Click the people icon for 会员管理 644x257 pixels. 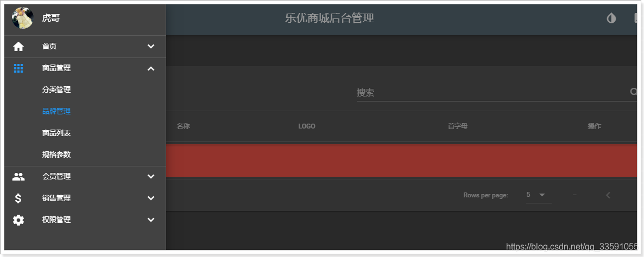18,177
